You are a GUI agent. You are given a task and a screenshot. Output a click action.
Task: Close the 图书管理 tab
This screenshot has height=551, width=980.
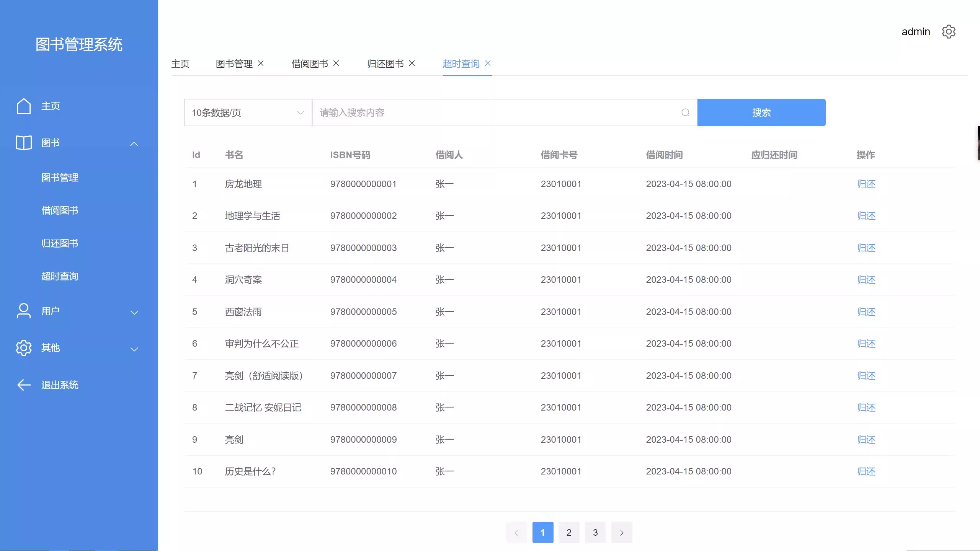(261, 63)
